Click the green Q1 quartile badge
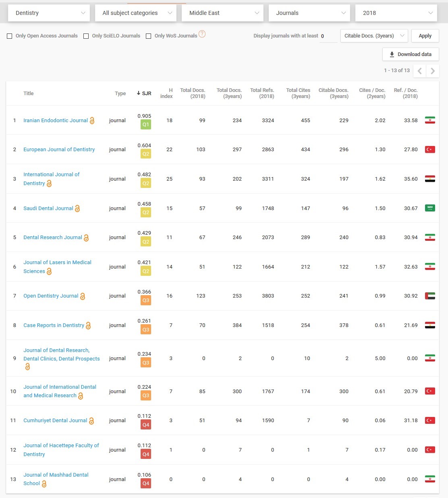448x498 pixels. click(x=145, y=125)
